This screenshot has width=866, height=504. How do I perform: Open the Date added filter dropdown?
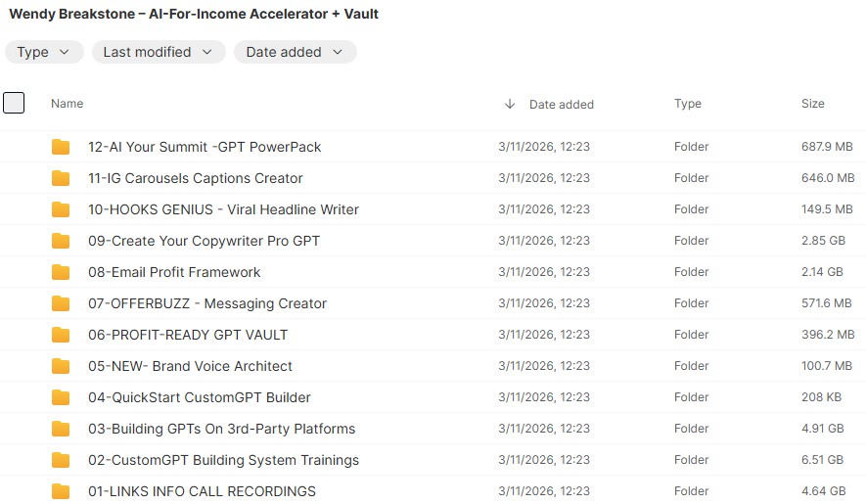(x=295, y=52)
